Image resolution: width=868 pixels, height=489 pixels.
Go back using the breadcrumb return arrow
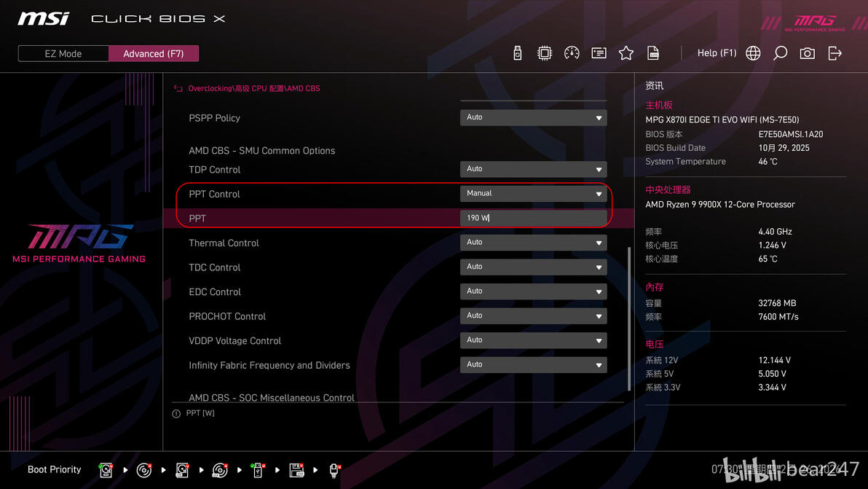178,89
